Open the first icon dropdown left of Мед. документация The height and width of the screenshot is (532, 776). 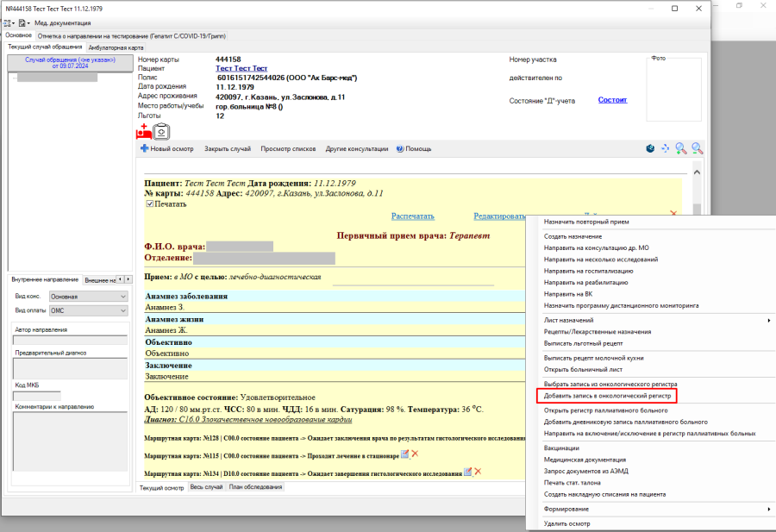pyautogui.click(x=9, y=23)
